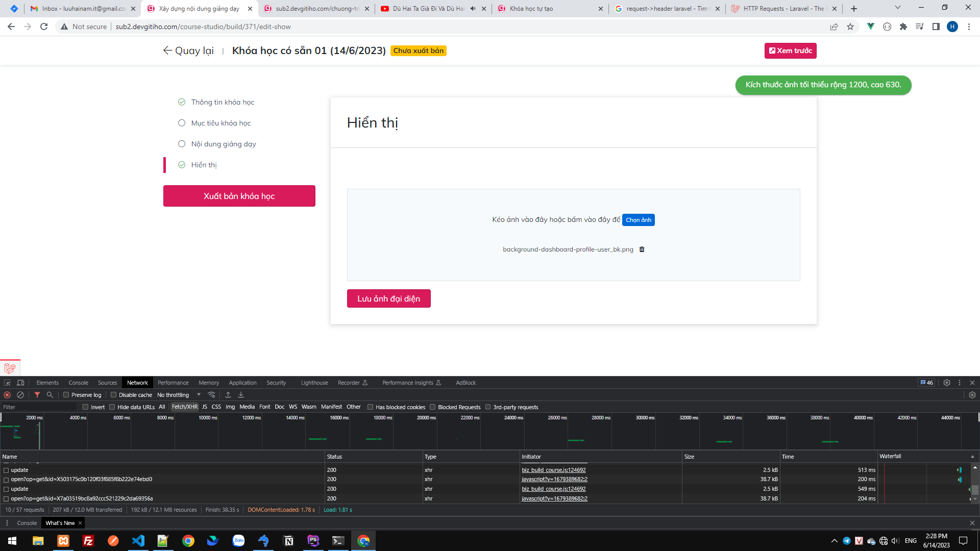This screenshot has height=551, width=980.
Task: Open DevTools settings gear
Action: [x=947, y=383]
